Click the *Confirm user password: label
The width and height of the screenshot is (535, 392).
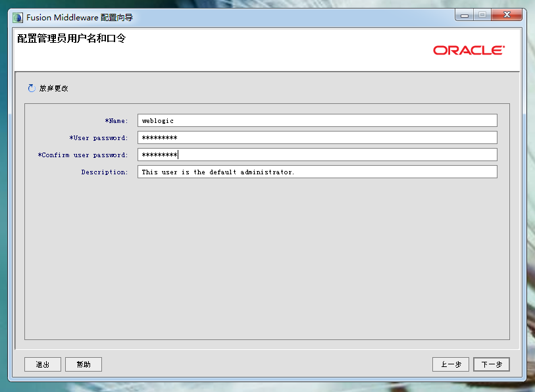pos(83,155)
